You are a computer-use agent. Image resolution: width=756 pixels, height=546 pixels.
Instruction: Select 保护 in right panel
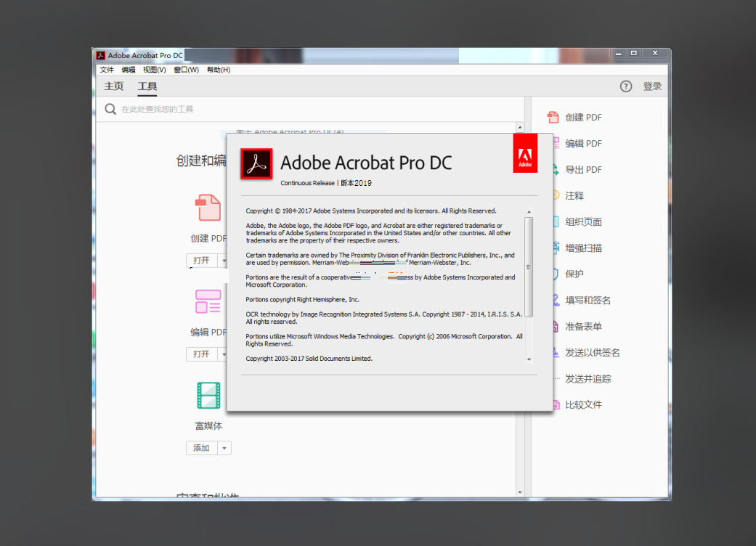[x=574, y=274]
